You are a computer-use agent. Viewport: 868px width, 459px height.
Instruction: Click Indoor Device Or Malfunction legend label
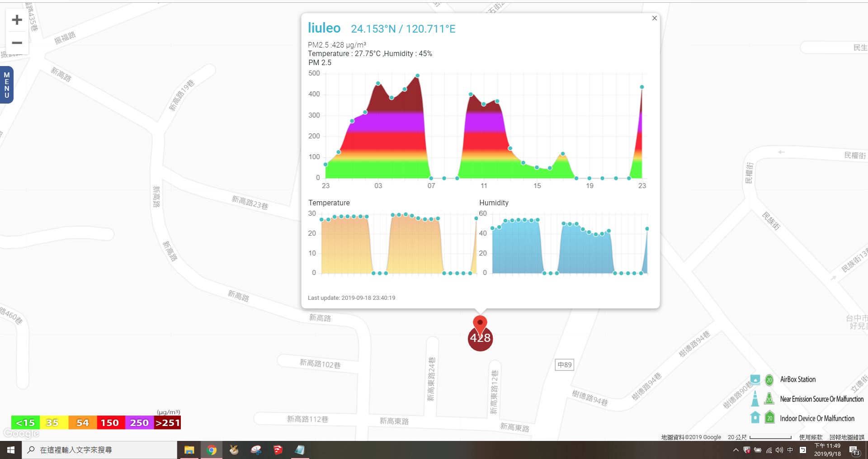[817, 418]
